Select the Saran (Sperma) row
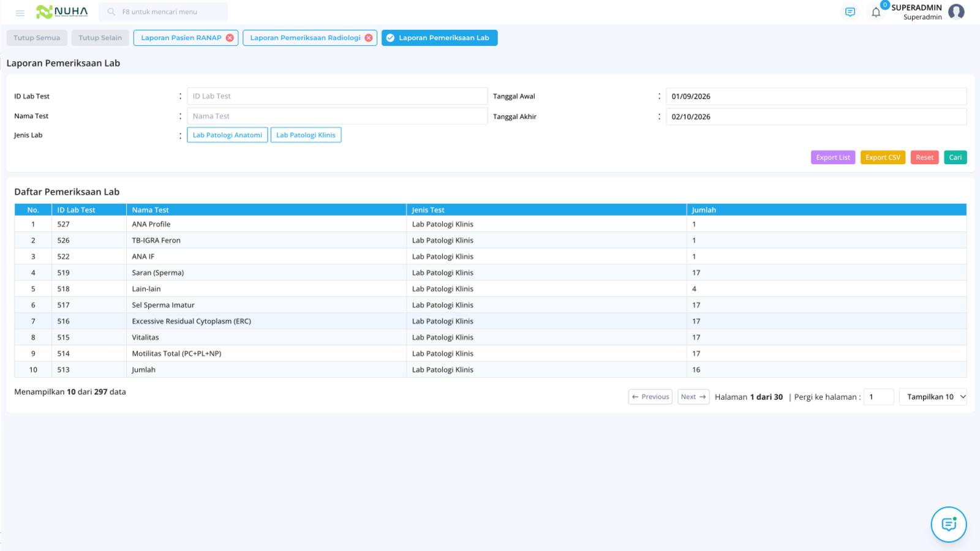This screenshot has width=980, height=551. (x=491, y=272)
